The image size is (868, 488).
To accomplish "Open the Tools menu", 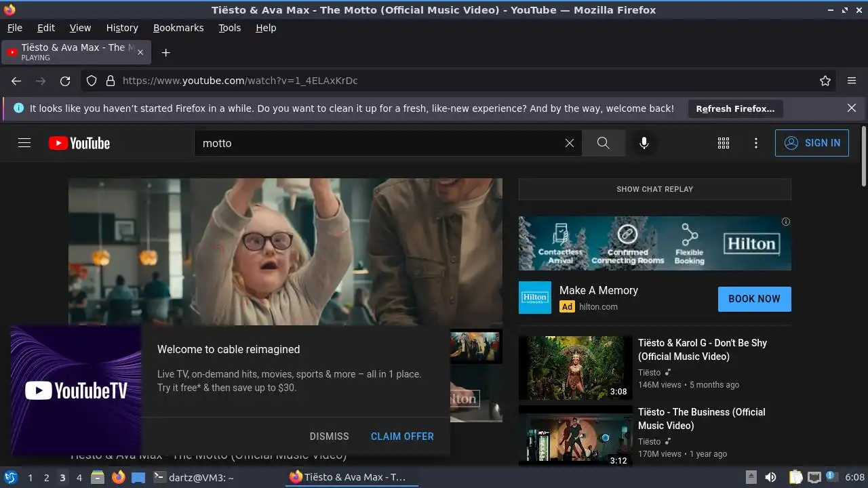I will tap(230, 28).
